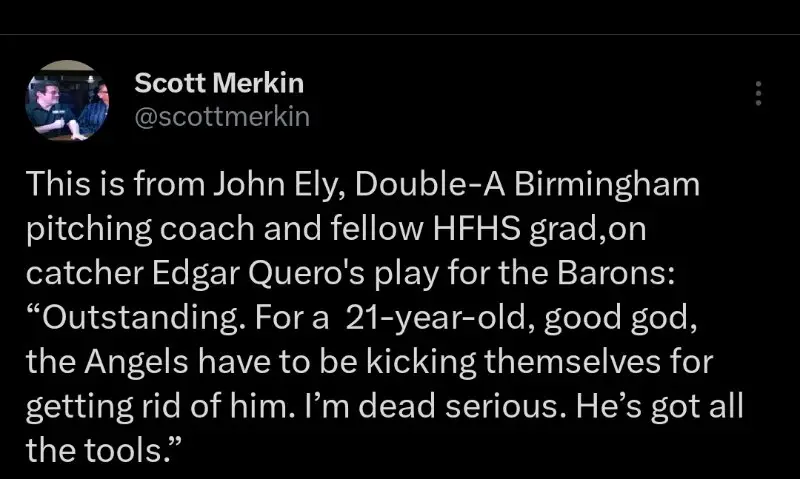Open the Scott Merkin display name

click(x=218, y=83)
